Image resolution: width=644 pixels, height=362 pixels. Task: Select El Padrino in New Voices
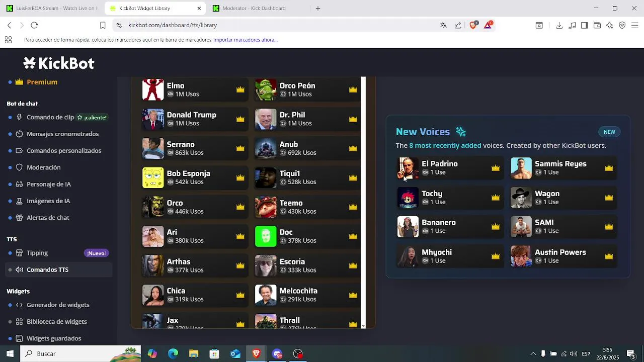(x=450, y=168)
